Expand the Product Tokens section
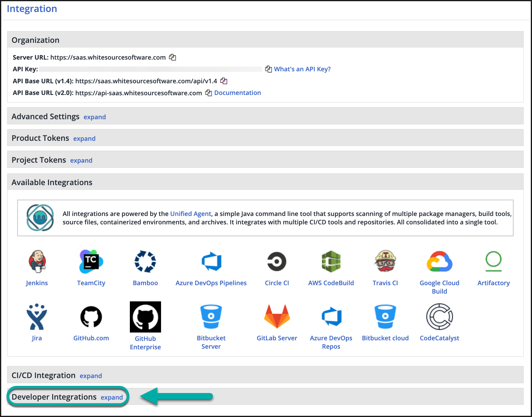Viewport: 532px width, 417px height. click(x=84, y=138)
